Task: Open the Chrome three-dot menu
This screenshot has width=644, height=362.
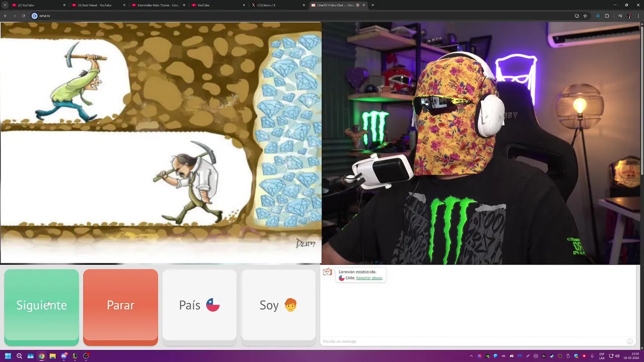Action: (x=638, y=16)
